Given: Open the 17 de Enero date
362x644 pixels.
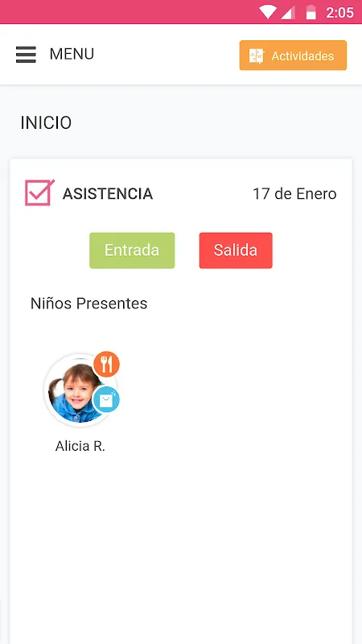Looking at the screenshot, I should click(294, 194).
